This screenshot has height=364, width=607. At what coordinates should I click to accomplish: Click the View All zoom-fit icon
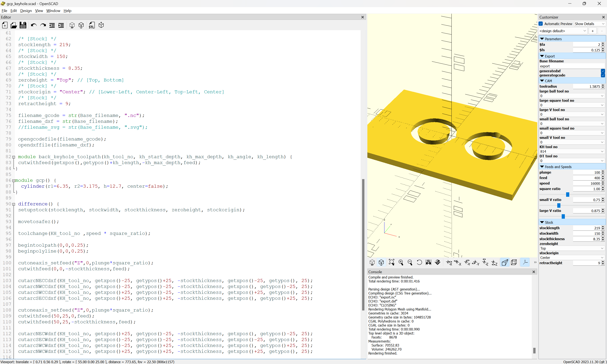coord(391,262)
